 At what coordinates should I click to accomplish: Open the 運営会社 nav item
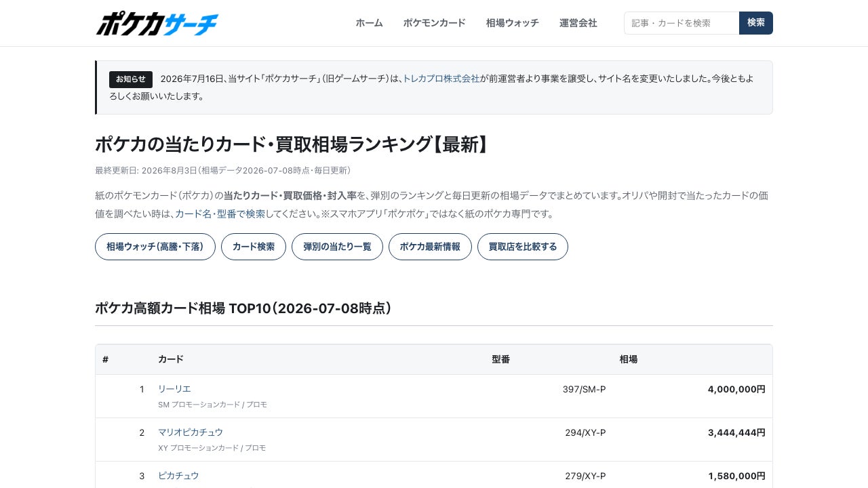point(578,23)
